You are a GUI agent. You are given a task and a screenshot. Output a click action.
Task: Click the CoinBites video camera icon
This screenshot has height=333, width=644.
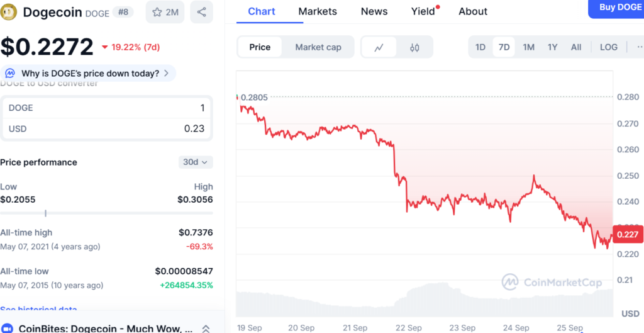(x=8, y=329)
